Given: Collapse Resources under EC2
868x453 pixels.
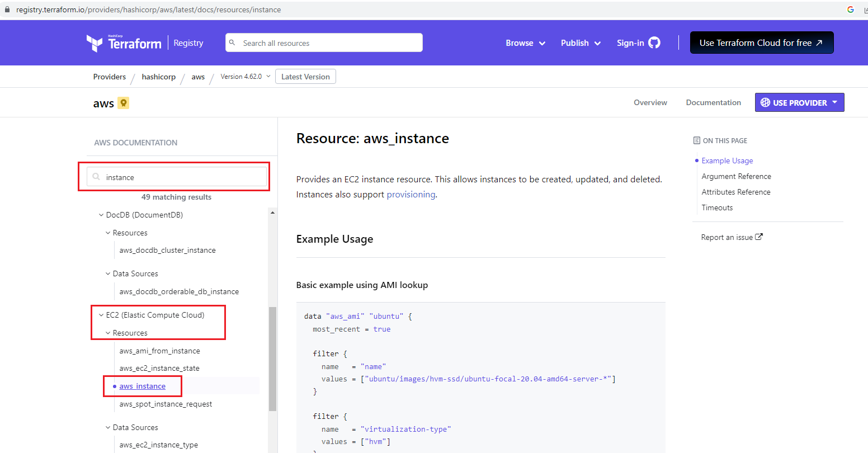Looking at the screenshot, I should click(108, 333).
